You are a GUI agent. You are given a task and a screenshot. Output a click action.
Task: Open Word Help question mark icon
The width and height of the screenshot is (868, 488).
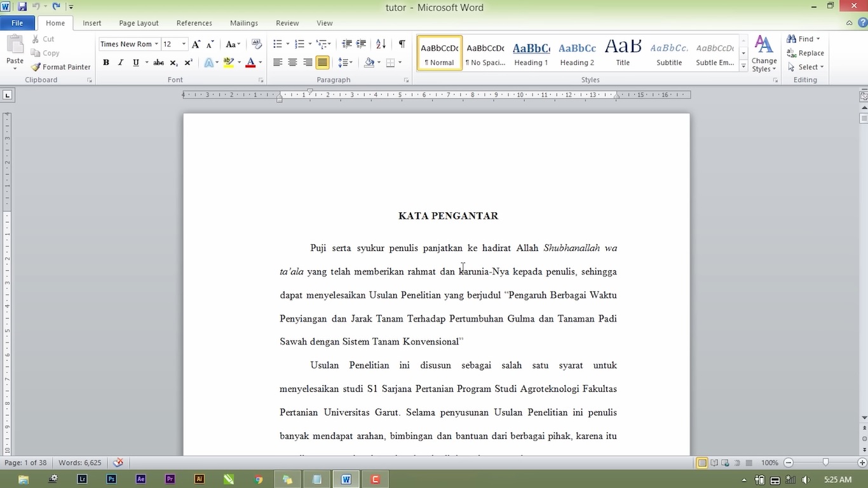tap(862, 23)
